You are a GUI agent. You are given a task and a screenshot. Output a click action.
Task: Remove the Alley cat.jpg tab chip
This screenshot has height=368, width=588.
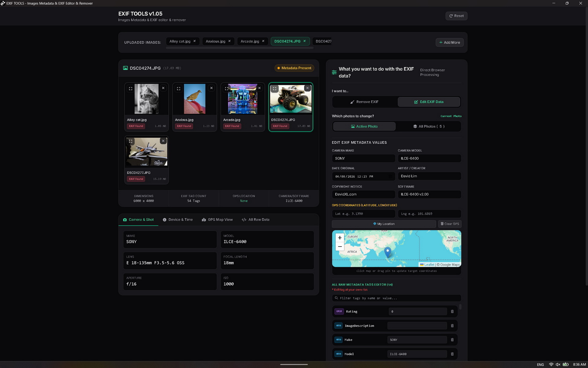(194, 41)
